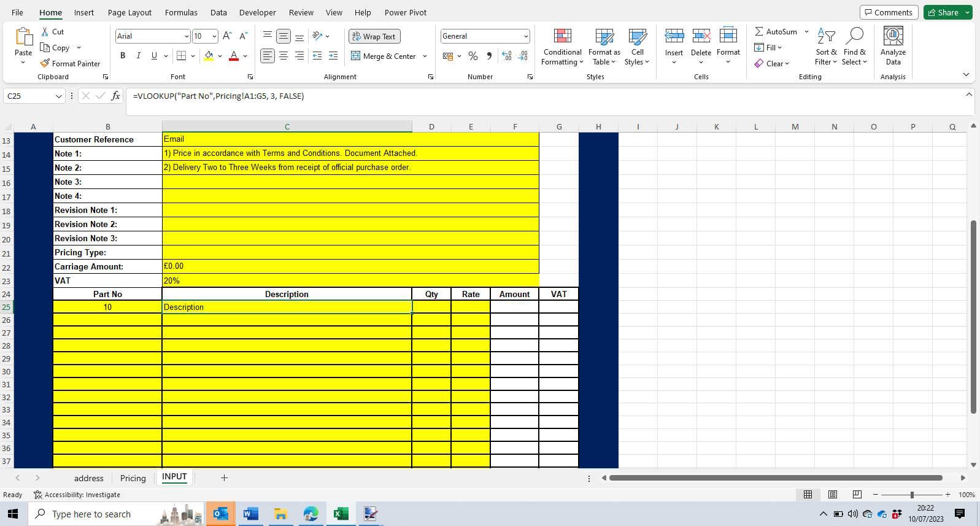Apply Bold formatting
Screen dimensions: 980x526
click(x=123, y=56)
